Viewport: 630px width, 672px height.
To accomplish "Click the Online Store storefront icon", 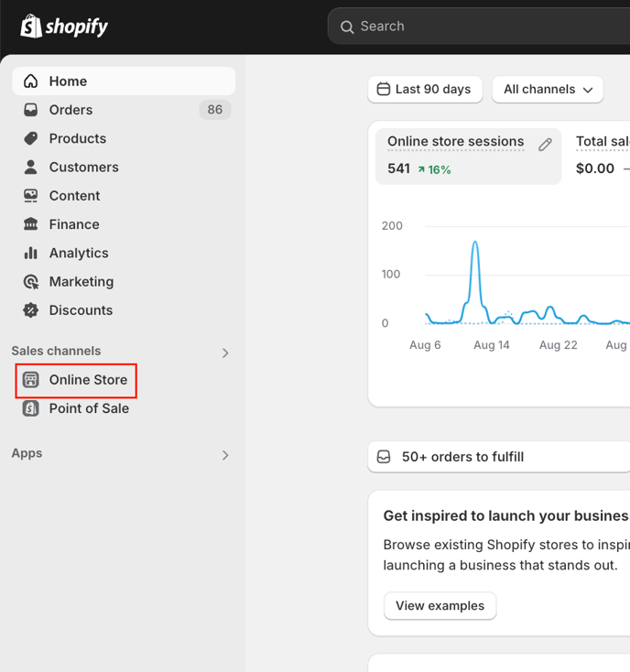I will [31, 380].
